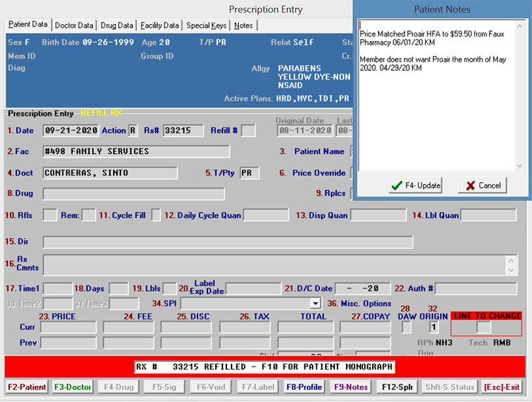
Task: Click the Patient Notes scroll down arrow
Action: click(520, 165)
